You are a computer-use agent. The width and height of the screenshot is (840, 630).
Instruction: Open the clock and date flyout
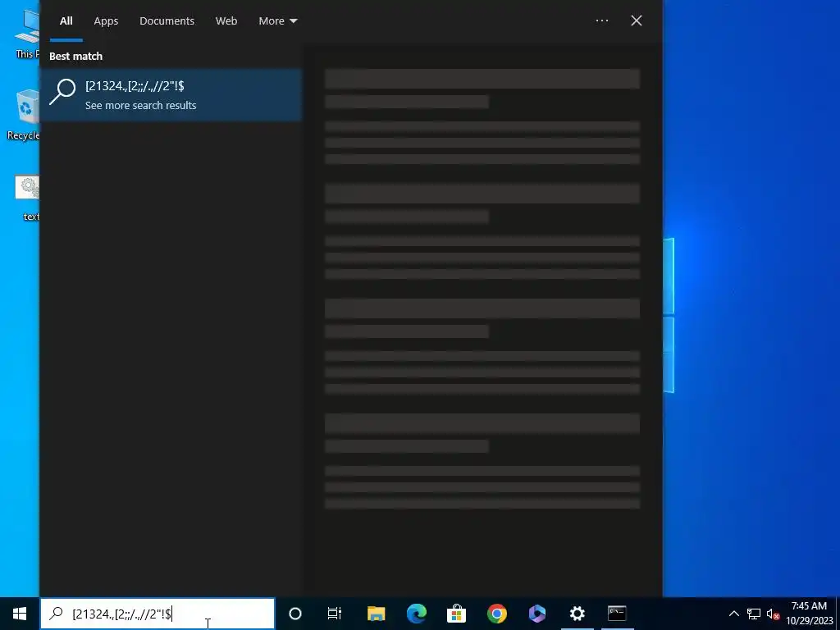click(x=810, y=614)
